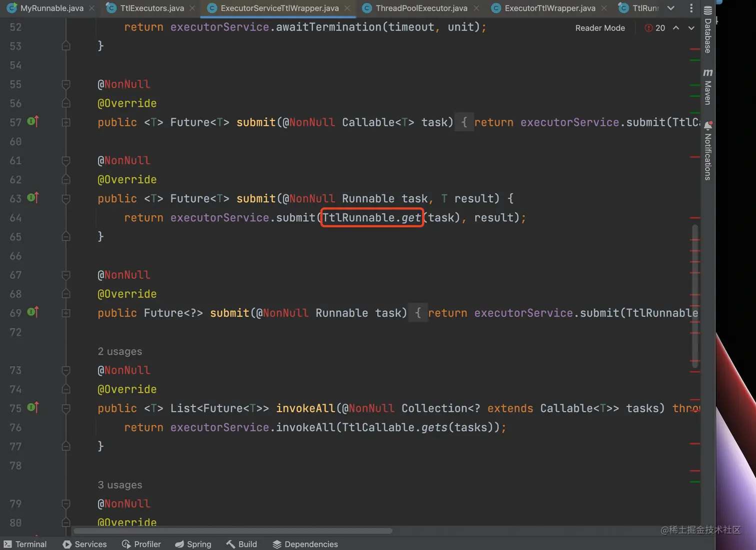Screen dimensions: 756x550
Task: Click the horizontal editor scrollbar thumb
Action: pyautogui.click(x=233, y=531)
